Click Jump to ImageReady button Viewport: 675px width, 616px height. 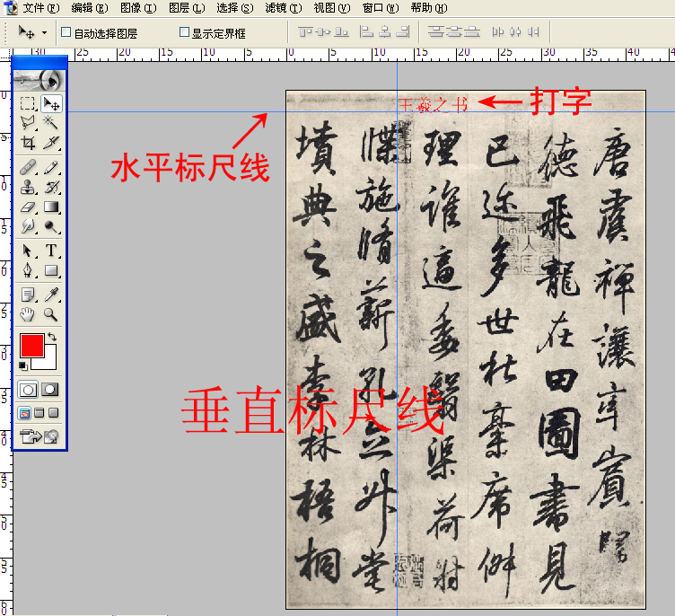pos(39,436)
